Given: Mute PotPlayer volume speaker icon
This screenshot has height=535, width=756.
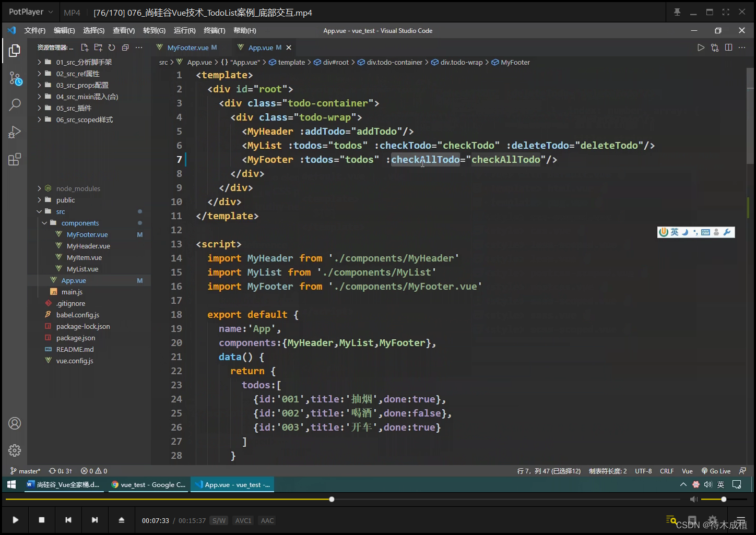Looking at the screenshot, I should pos(693,500).
